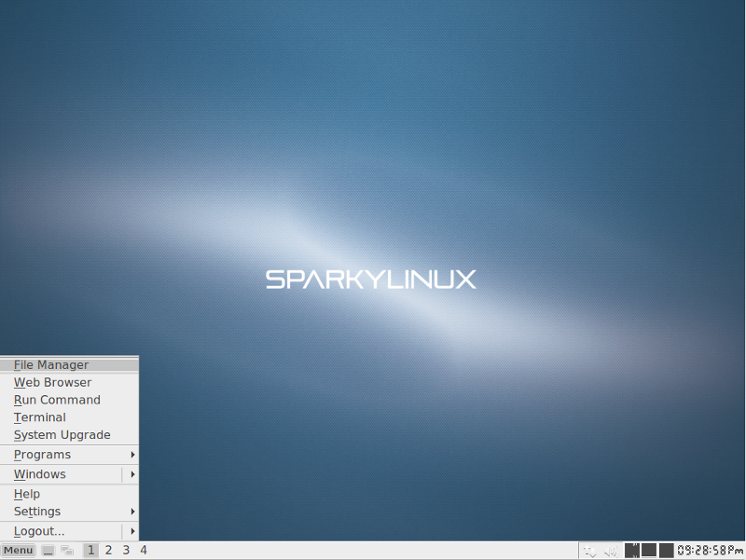Launch Web Browser from the menu

(x=69, y=382)
